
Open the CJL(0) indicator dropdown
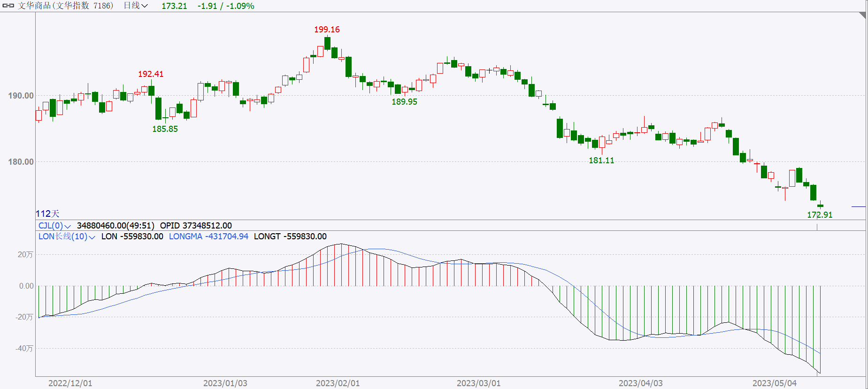click(54, 226)
